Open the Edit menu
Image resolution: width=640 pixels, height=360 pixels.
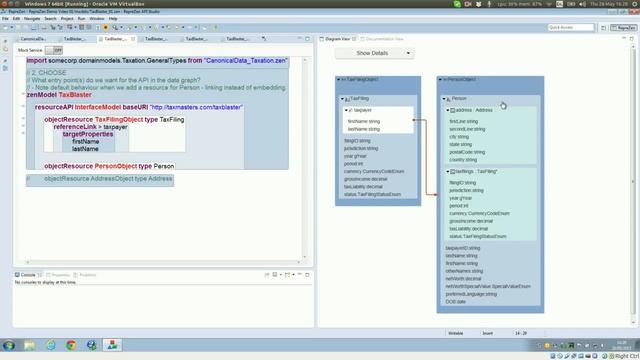(x=16, y=19)
